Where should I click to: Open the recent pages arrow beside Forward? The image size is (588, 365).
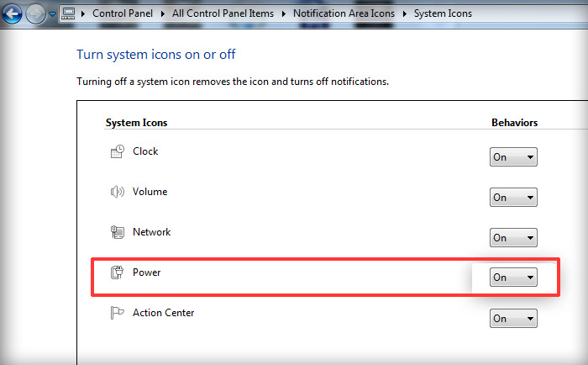[x=52, y=14]
